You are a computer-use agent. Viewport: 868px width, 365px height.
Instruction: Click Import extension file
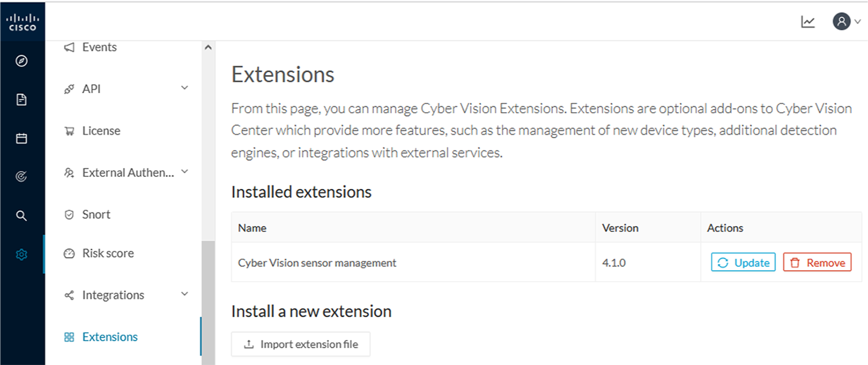coord(300,344)
